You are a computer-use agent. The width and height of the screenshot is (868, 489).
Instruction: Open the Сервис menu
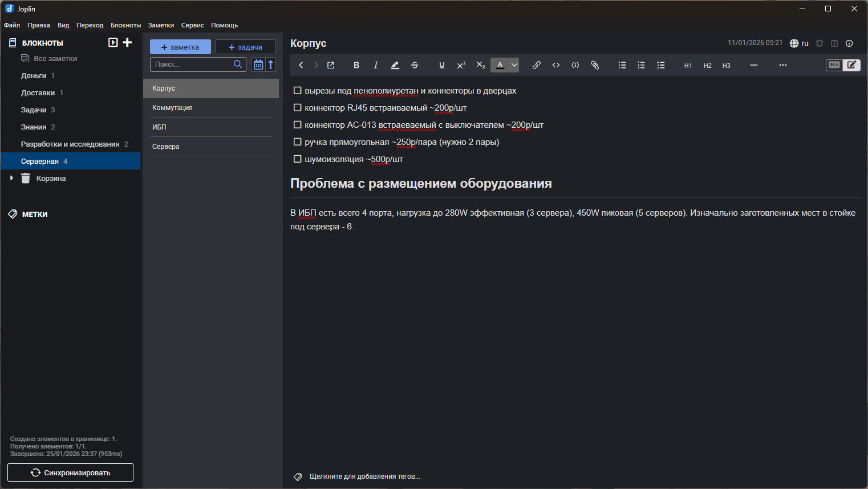click(x=192, y=25)
